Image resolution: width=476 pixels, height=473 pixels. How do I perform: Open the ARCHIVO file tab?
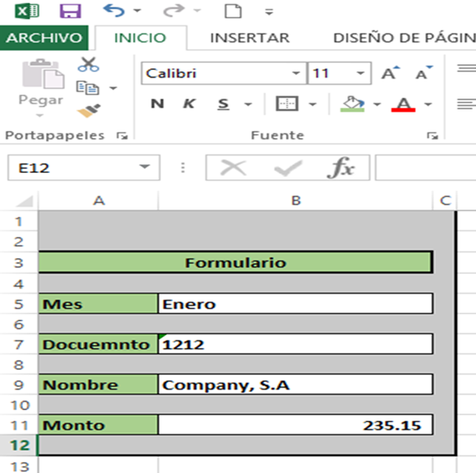[x=44, y=37]
